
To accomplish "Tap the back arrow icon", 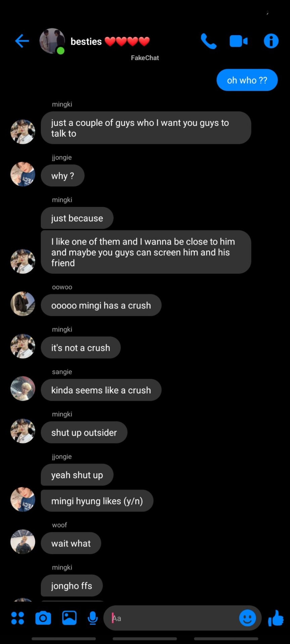I will 22,41.
